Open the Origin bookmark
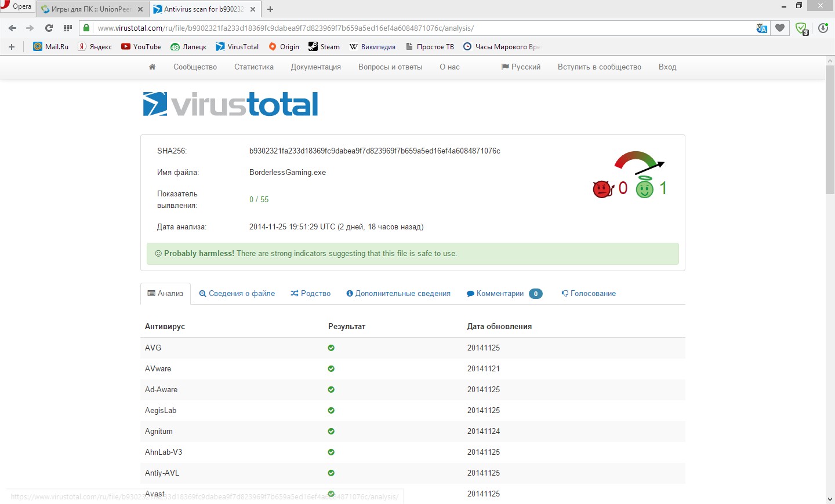Screen dimensions: 835x504 pos(284,46)
